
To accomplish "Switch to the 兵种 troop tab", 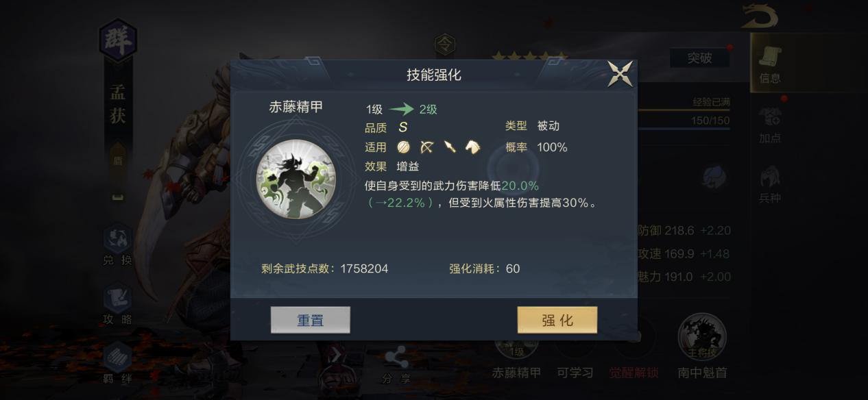I will tap(770, 185).
